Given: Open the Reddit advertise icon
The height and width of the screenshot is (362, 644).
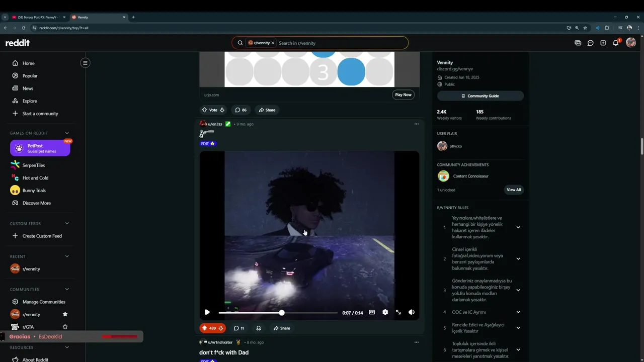Looking at the screenshot, I should [578, 43].
